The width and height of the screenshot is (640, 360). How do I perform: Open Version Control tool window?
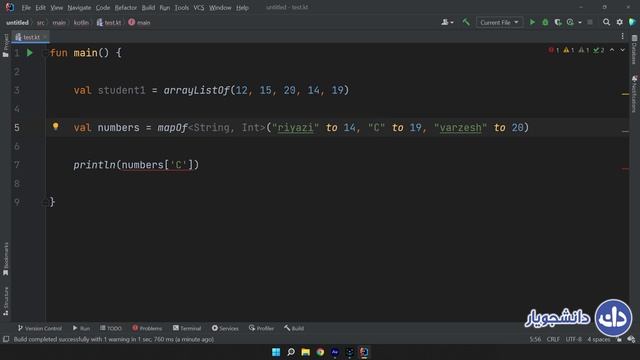pyautogui.click(x=40, y=328)
